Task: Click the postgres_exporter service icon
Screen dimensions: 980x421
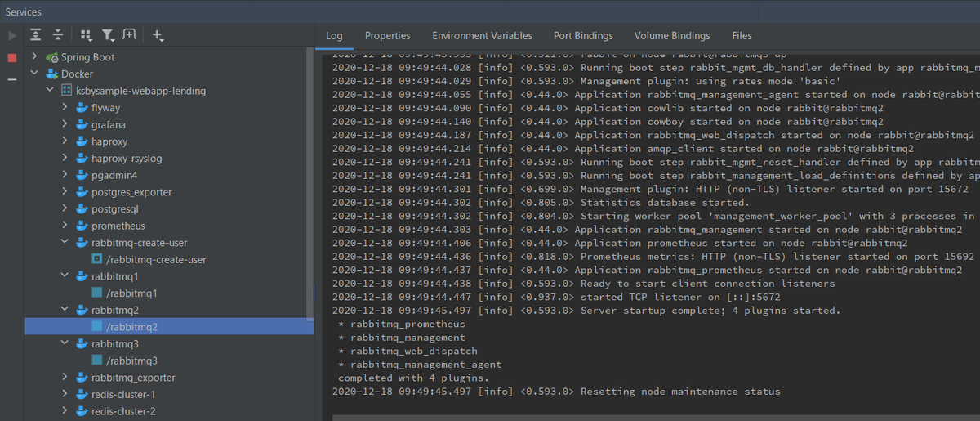Action: [81, 192]
